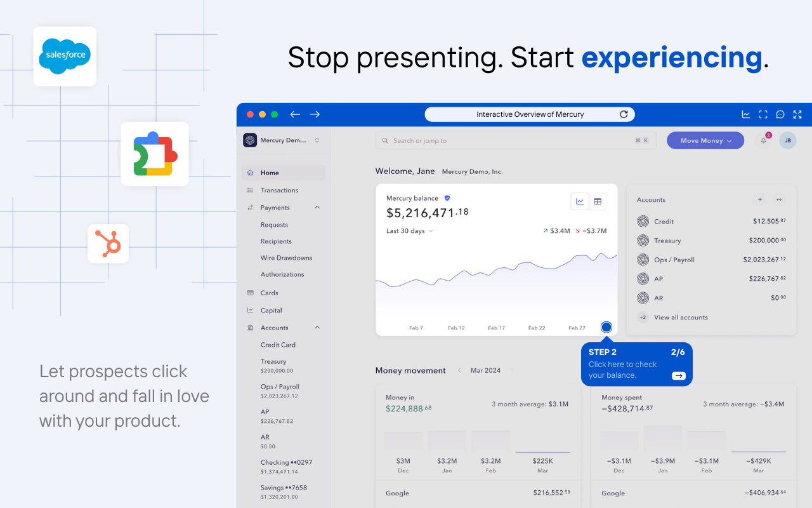
Task: View all accounts link
Action: click(x=681, y=317)
